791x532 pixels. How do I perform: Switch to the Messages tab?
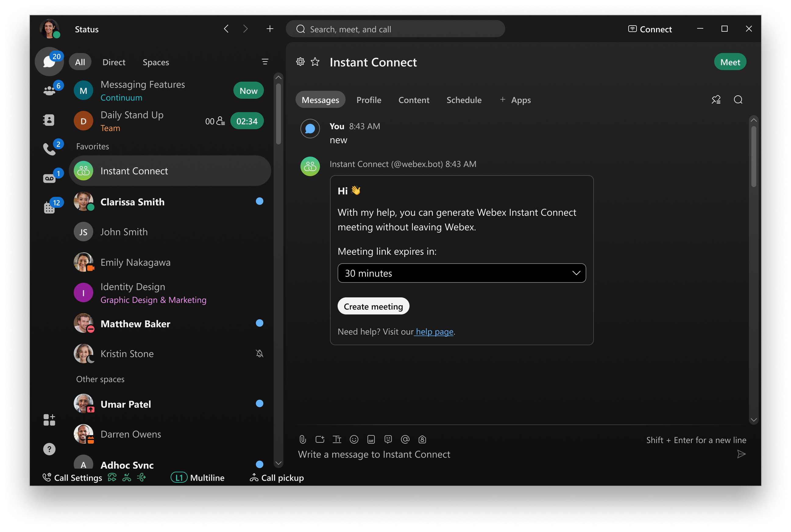coord(320,100)
